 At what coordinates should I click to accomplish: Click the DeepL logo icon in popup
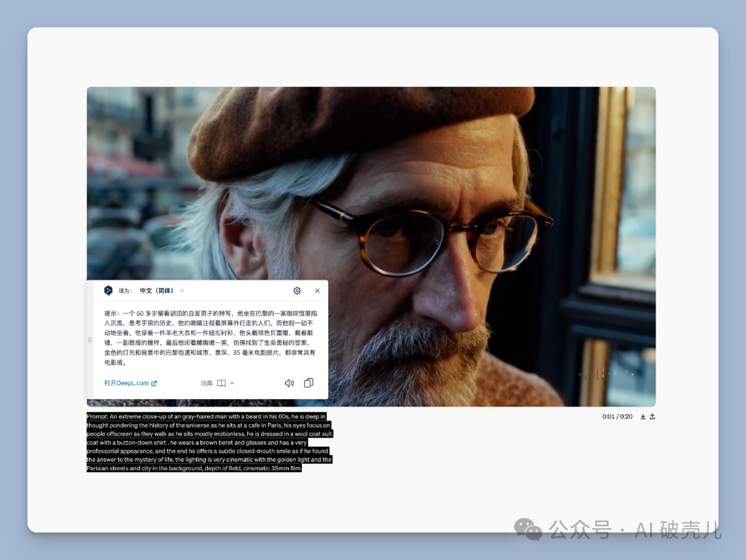[x=108, y=290]
